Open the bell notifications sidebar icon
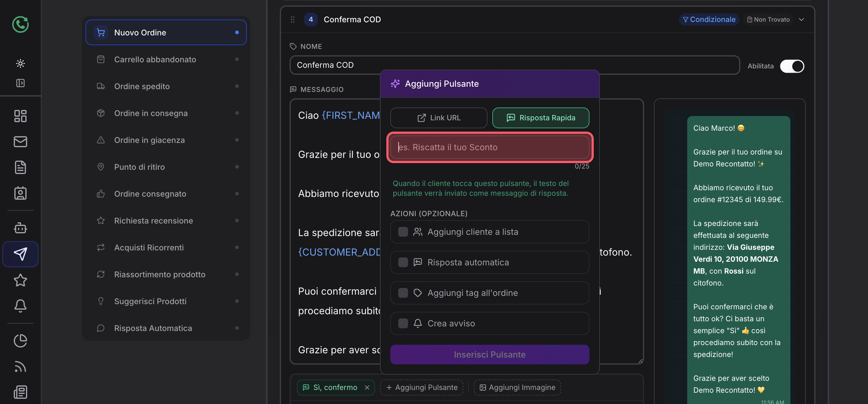The width and height of the screenshot is (868, 404). (x=20, y=306)
